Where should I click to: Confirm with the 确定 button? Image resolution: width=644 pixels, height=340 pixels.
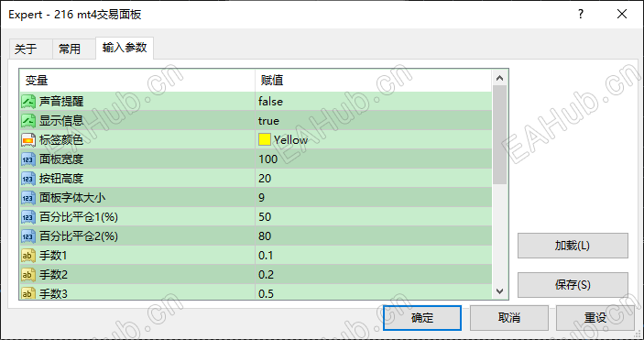(x=422, y=318)
